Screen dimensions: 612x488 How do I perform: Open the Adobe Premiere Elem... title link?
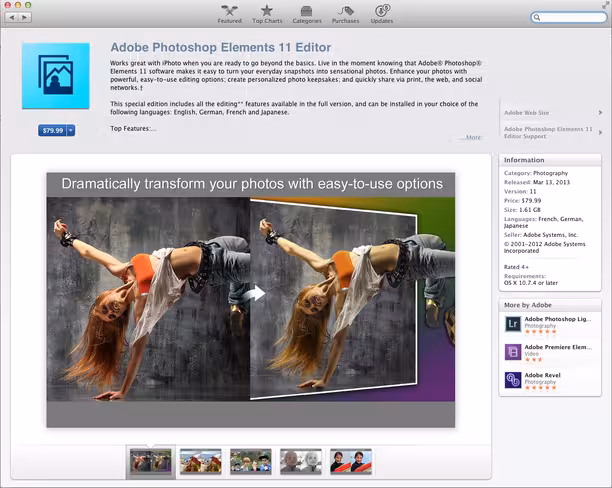tap(558, 347)
